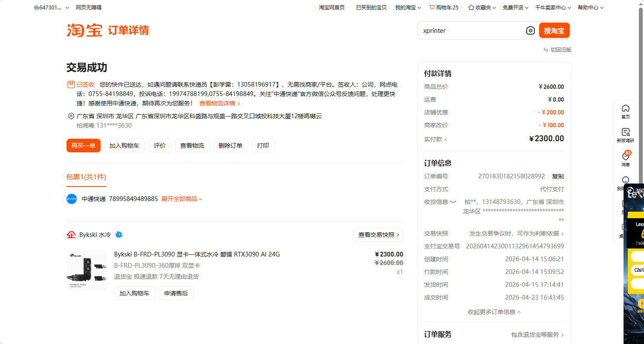Toggle 实付款 payment breakdown arrow
This screenshot has height=344, width=644.
(x=446, y=140)
